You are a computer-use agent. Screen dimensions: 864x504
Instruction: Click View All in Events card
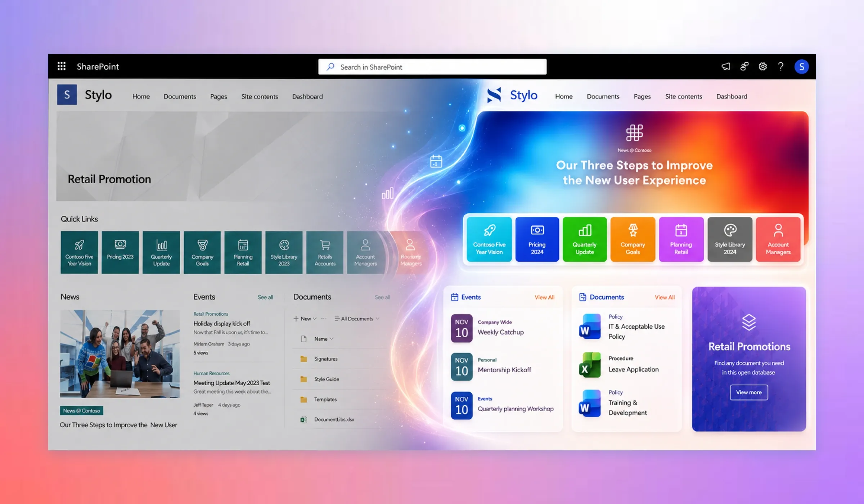point(544,297)
